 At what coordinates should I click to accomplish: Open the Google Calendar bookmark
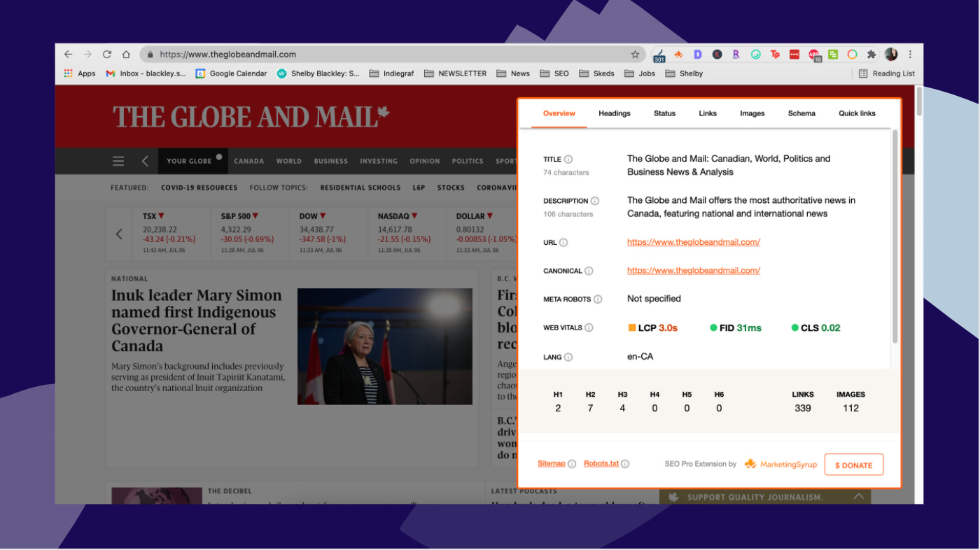(x=231, y=73)
